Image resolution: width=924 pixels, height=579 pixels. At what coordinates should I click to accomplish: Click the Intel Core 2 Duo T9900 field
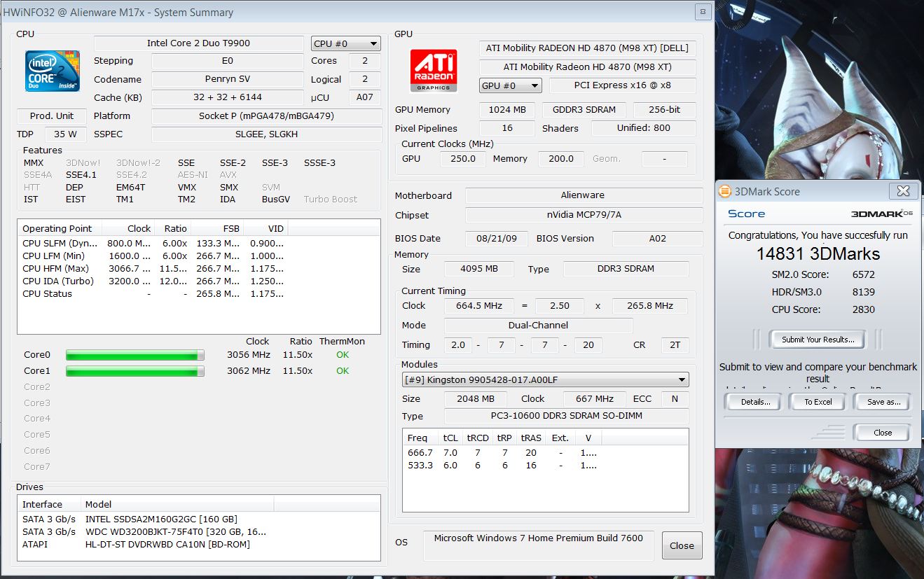tap(199, 43)
